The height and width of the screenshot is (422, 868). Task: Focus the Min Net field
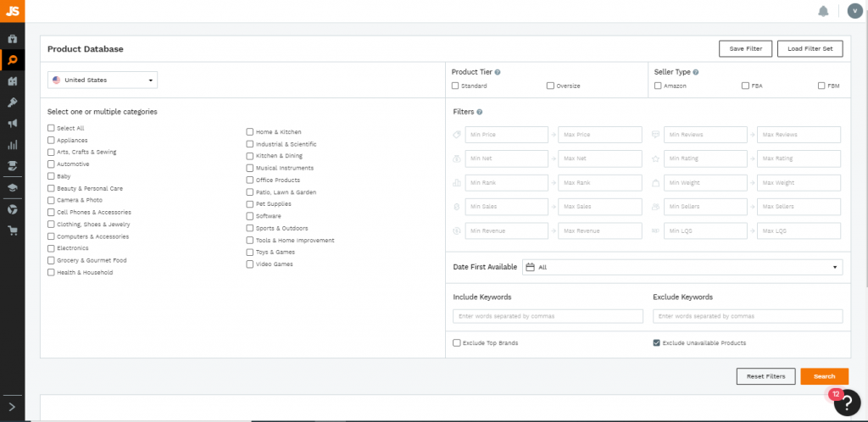507,158
